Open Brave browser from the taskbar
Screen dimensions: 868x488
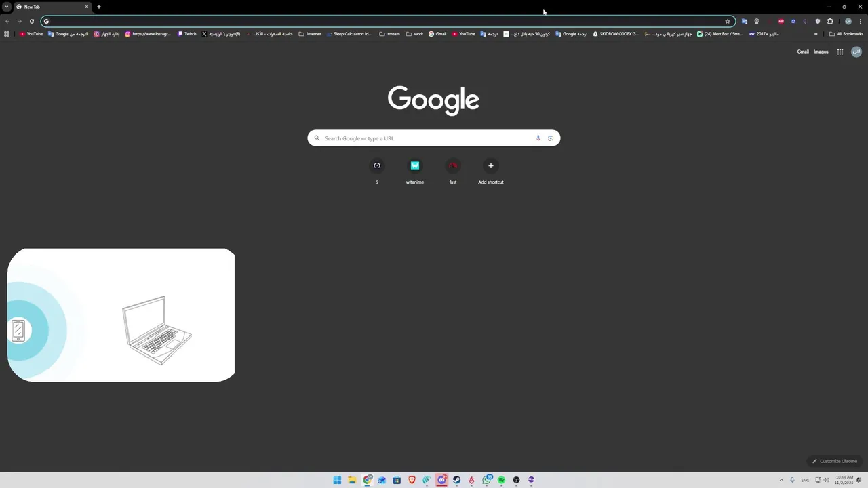(x=412, y=480)
